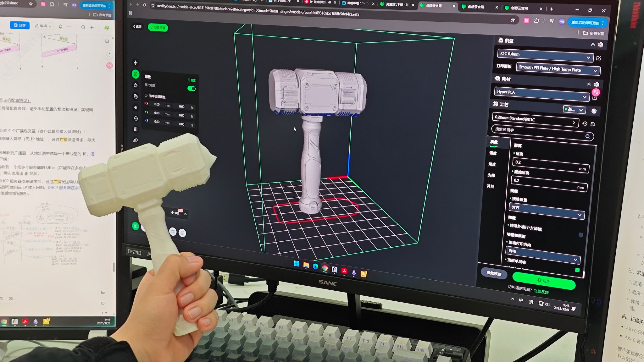The width and height of the screenshot is (644, 362).
Task: Switch to the 强度 parameter tab
Action: pos(493,153)
